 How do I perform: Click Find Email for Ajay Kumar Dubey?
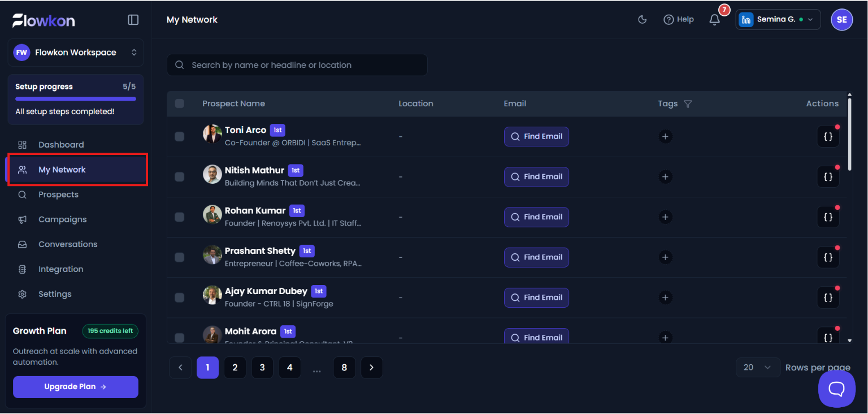click(536, 297)
